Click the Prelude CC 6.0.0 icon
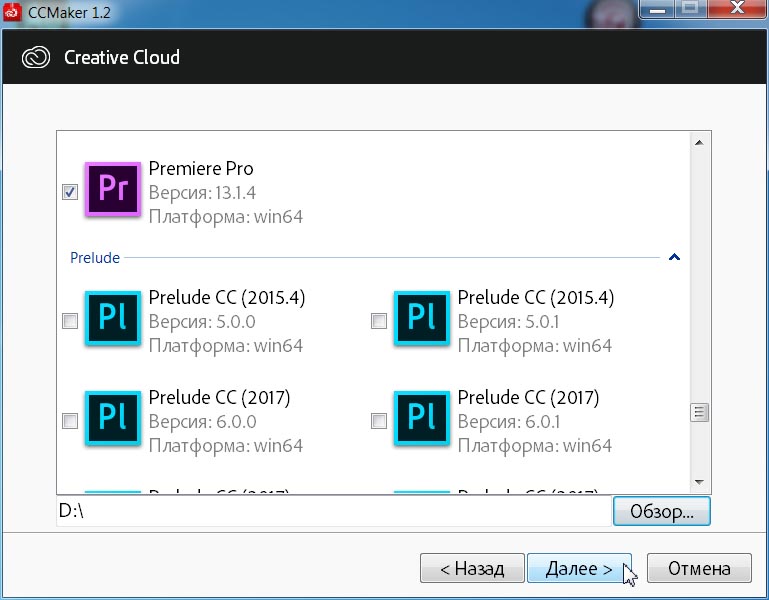 113,418
